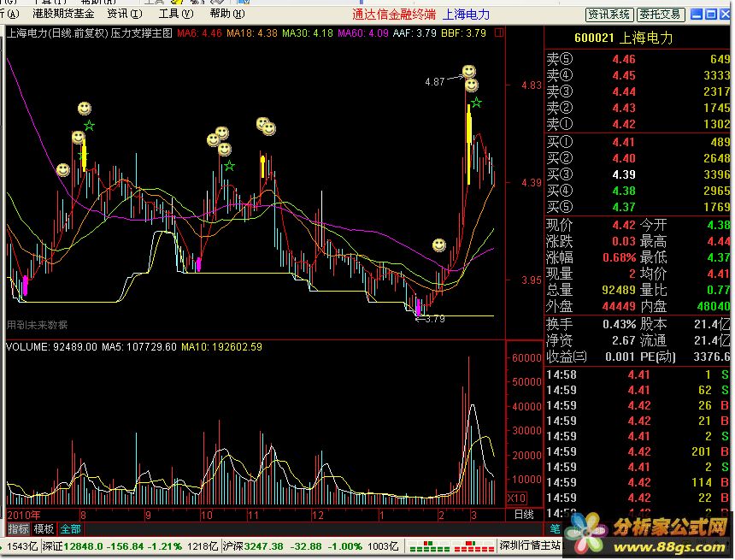
Task: Click the green star near October highs
Action: point(229,166)
